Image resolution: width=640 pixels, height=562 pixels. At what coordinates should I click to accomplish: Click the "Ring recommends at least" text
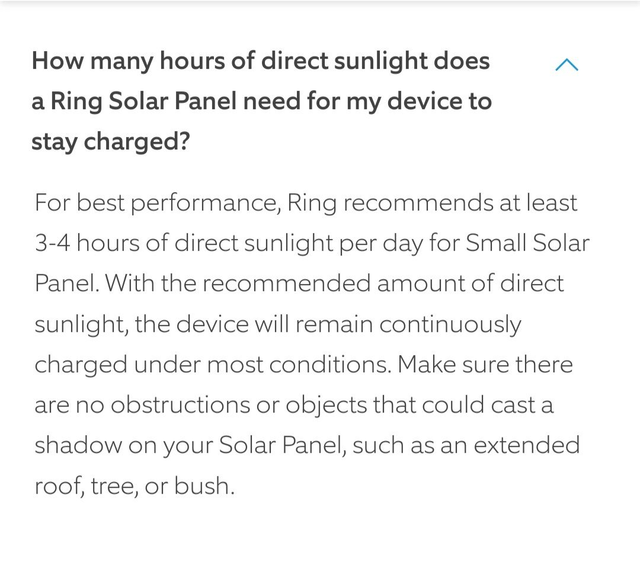432,203
